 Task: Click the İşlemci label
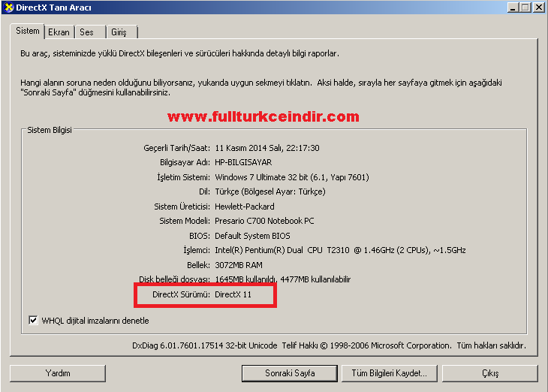coord(197,250)
